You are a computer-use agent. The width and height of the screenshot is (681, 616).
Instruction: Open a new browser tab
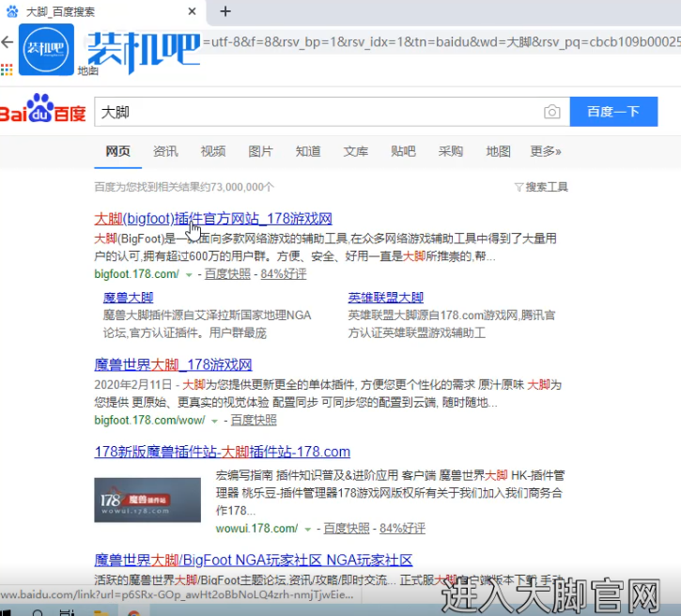[224, 11]
